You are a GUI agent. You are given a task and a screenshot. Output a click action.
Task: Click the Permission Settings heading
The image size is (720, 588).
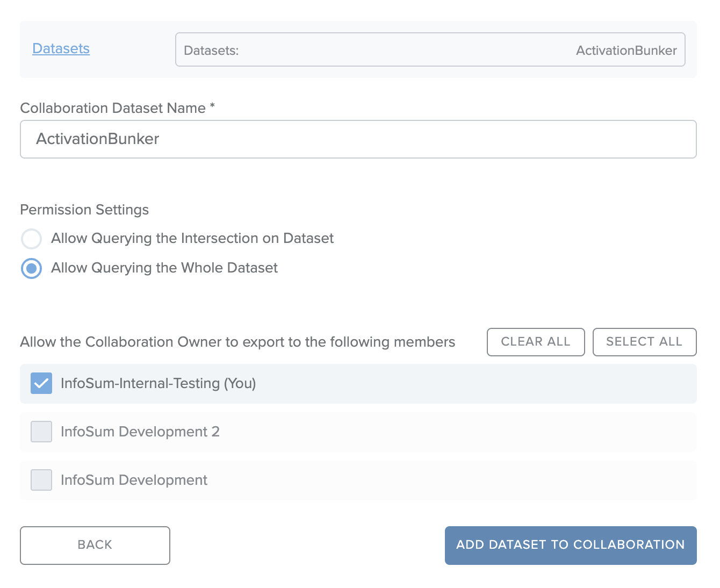84,210
